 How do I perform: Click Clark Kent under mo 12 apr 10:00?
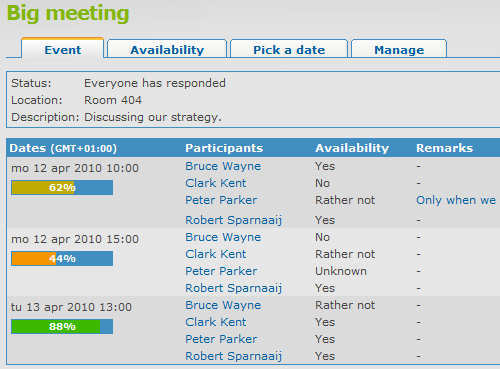[x=215, y=183]
